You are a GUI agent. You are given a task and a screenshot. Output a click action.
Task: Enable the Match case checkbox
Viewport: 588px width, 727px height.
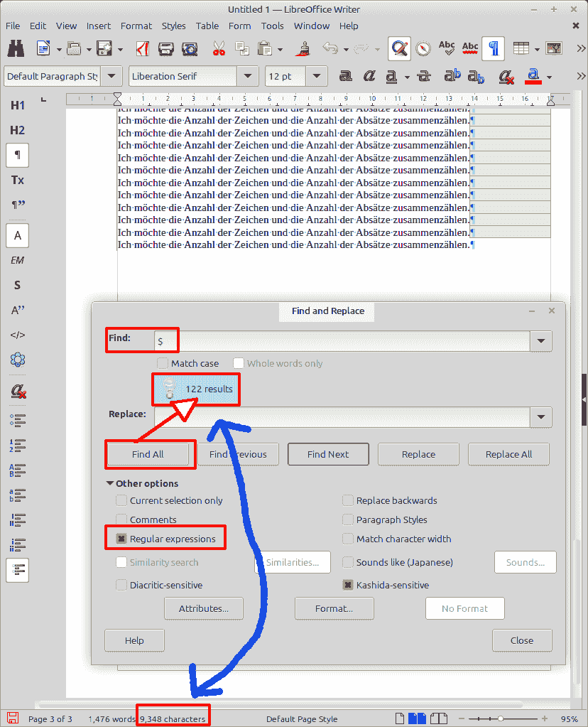click(x=163, y=363)
